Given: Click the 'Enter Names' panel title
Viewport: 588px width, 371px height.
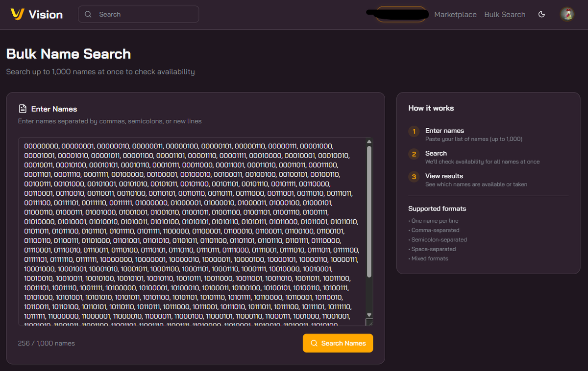Looking at the screenshot, I should 54,109.
